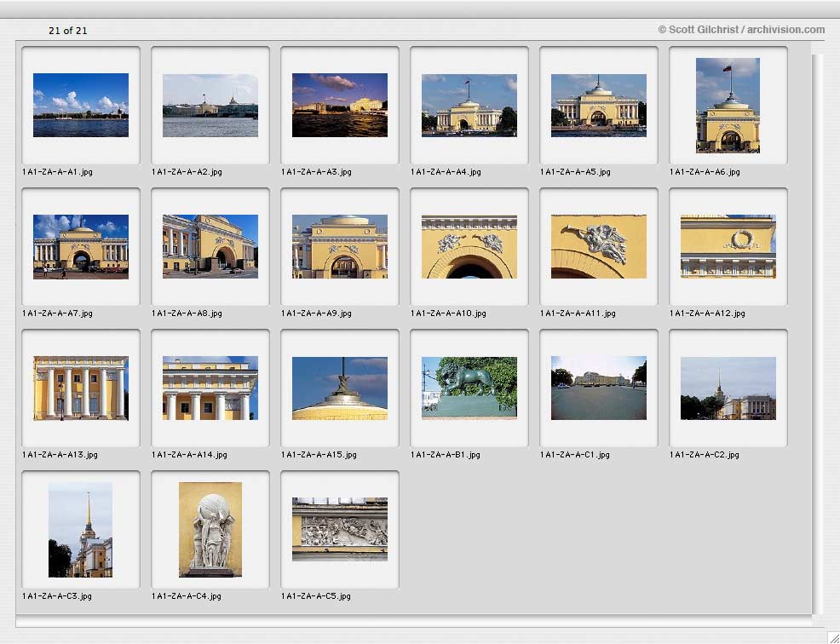The width and height of the screenshot is (840, 644).
Task: Click filename label 1A1-ZA-A-A6.jpg
Action: coord(705,172)
